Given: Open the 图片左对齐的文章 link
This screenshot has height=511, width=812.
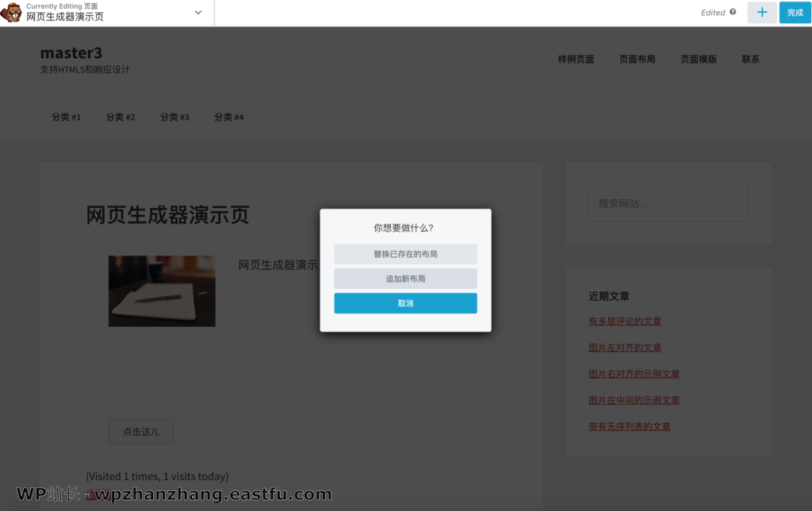Looking at the screenshot, I should tap(624, 348).
